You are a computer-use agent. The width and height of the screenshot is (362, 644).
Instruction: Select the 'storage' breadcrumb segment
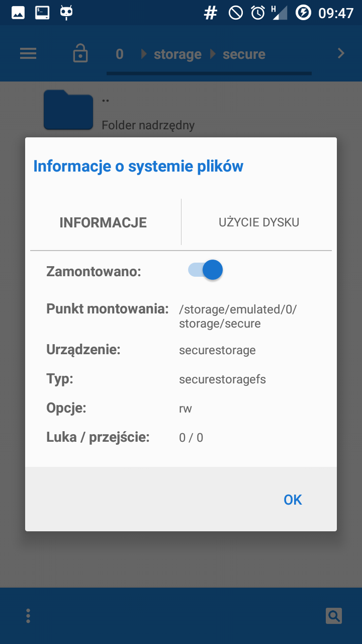click(177, 54)
